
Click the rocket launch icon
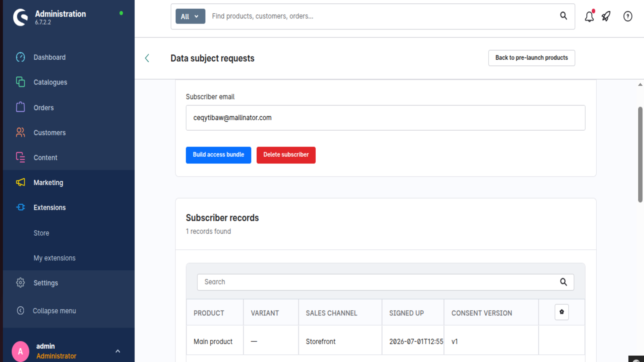pyautogui.click(x=606, y=16)
